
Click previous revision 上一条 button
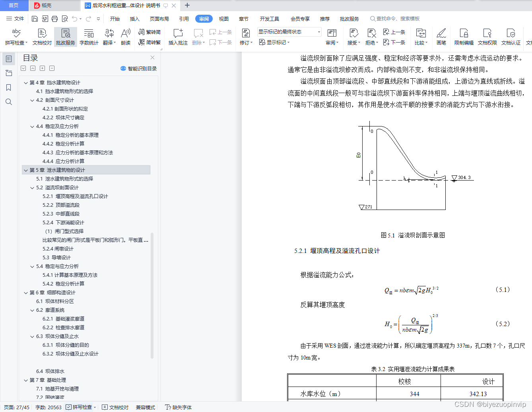[394, 32]
